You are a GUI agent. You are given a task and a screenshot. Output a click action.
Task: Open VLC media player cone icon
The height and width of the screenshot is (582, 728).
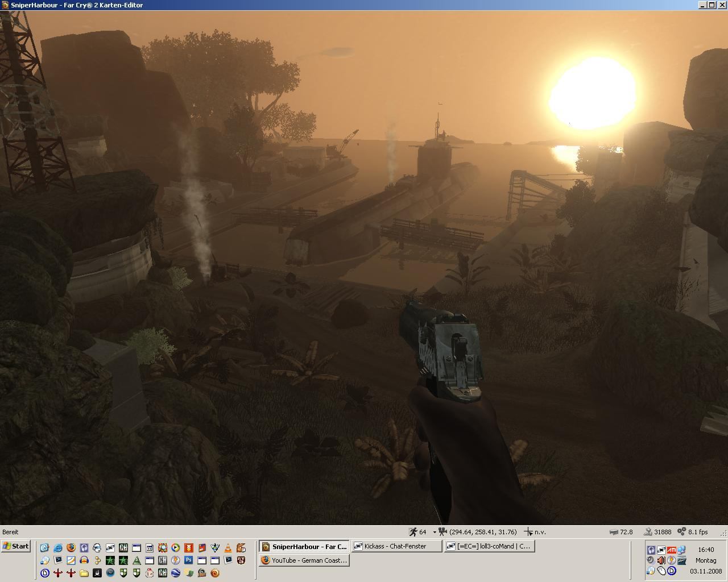(x=228, y=548)
